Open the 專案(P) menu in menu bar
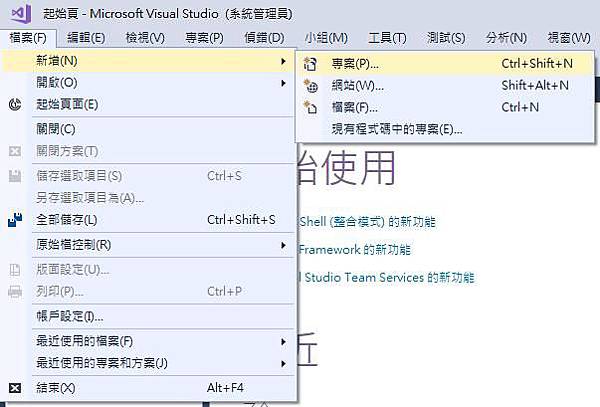The width and height of the screenshot is (600, 407). [204, 38]
